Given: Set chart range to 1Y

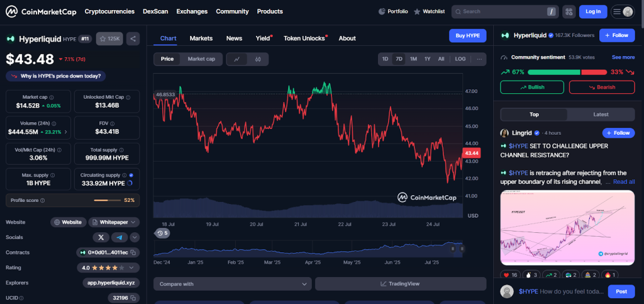Looking at the screenshot, I should pos(427,59).
